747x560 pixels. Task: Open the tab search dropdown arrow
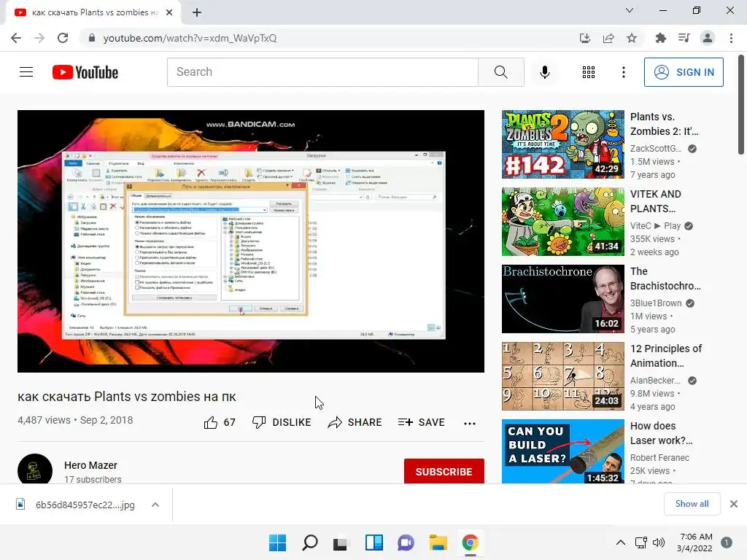[630, 10]
